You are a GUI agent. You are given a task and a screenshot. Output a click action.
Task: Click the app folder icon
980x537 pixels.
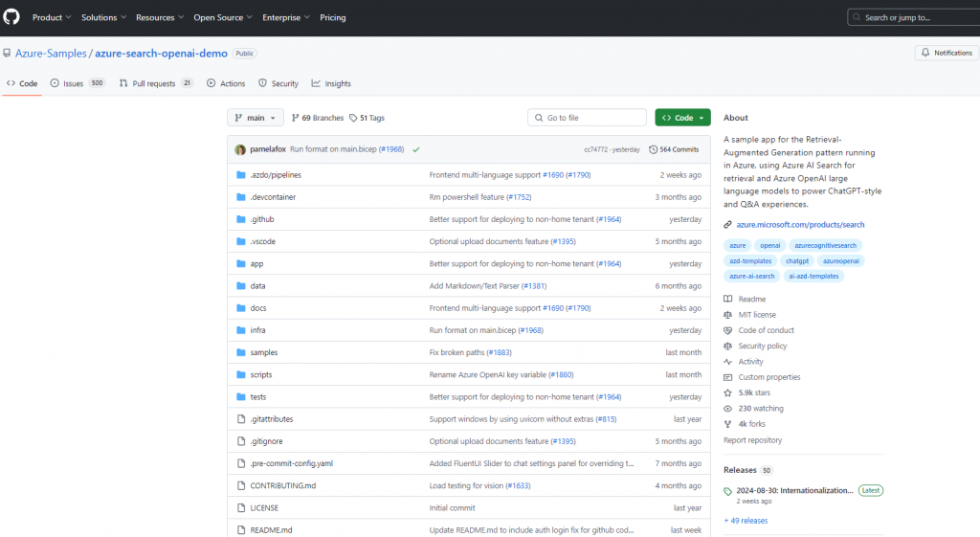click(241, 264)
